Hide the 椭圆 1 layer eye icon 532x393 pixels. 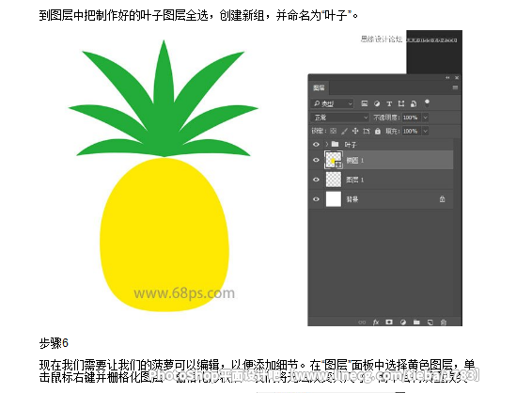[x=316, y=160]
